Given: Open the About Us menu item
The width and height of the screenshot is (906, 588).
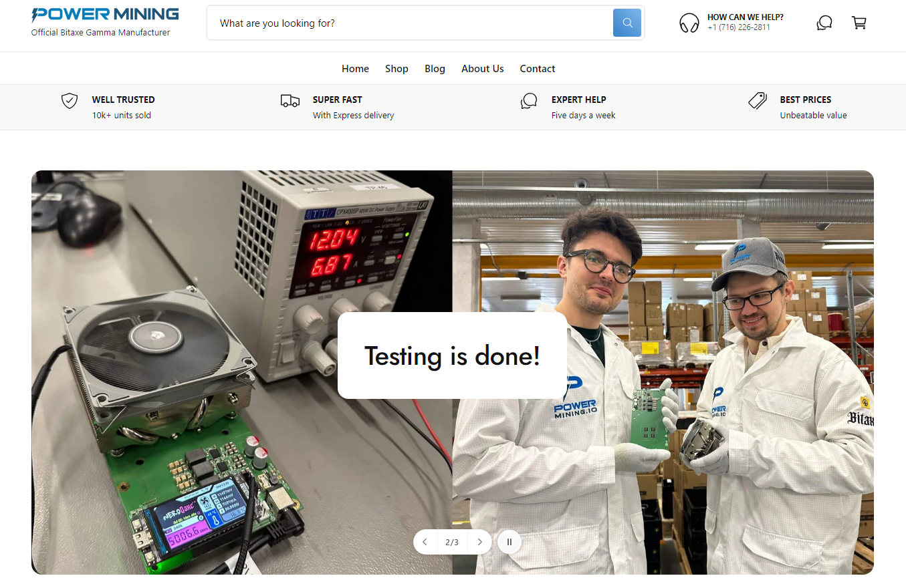Looking at the screenshot, I should (483, 69).
